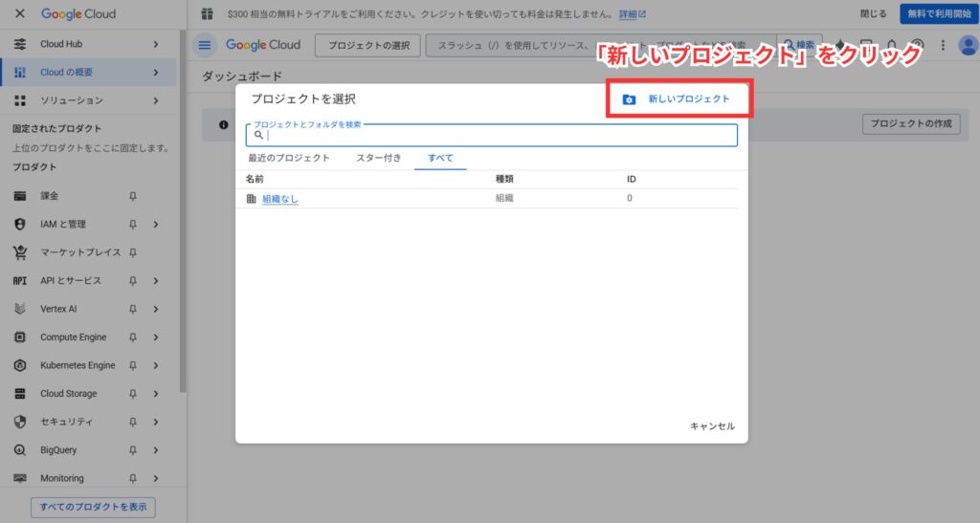Click the 種類 column header
Viewport: 980px width, 523px height.
tap(504, 179)
